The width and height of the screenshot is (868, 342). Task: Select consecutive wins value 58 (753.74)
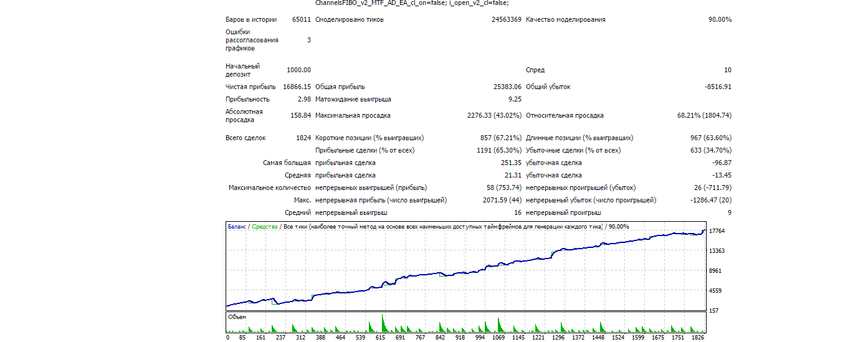click(503, 188)
